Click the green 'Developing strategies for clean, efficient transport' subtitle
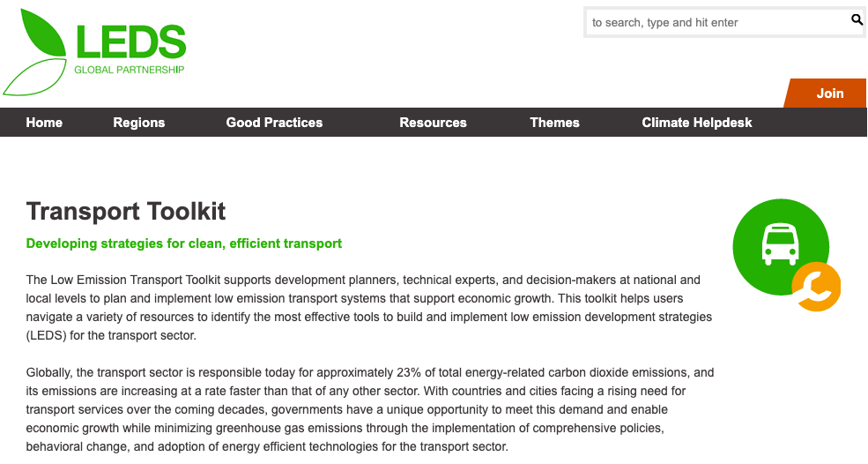Image resolution: width=868 pixels, height=464 pixels. 184,243
